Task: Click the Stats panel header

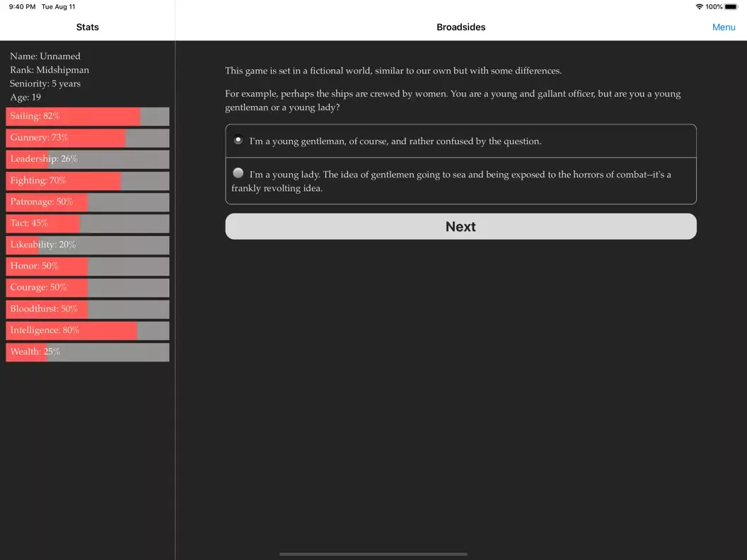Action: click(88, 27)
